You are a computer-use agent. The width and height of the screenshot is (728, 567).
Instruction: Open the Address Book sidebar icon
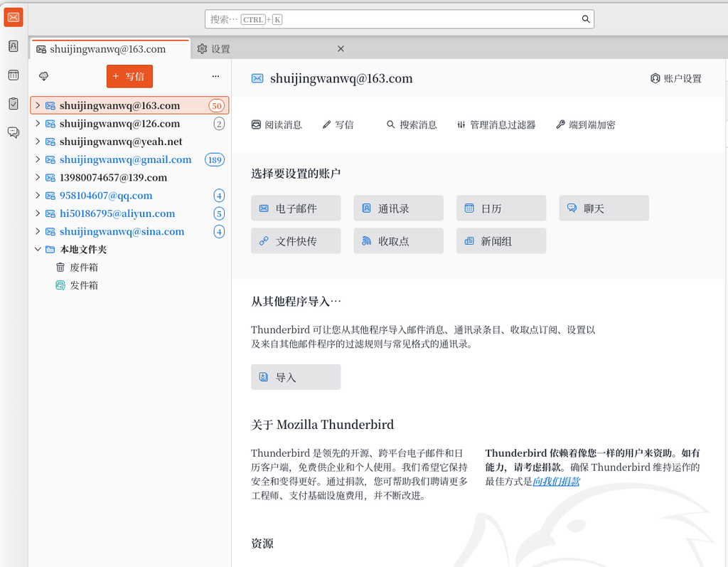(14, 46)
